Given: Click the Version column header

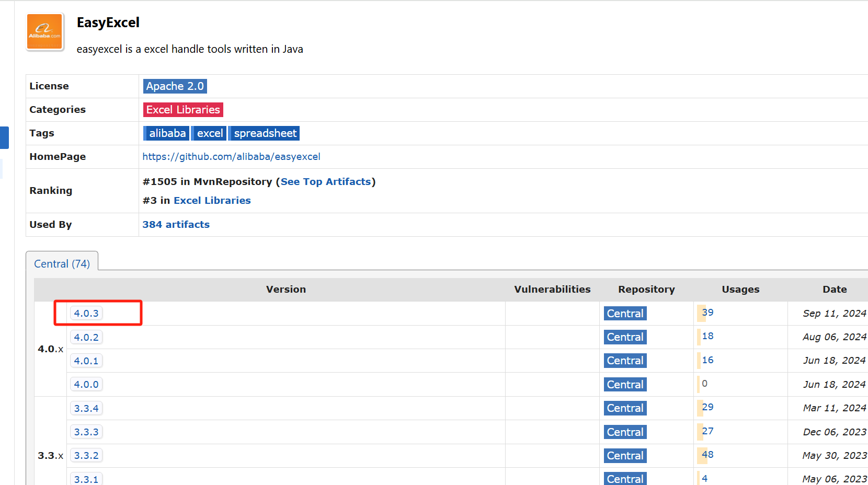Looking at the screenshot, I should 286,290.
